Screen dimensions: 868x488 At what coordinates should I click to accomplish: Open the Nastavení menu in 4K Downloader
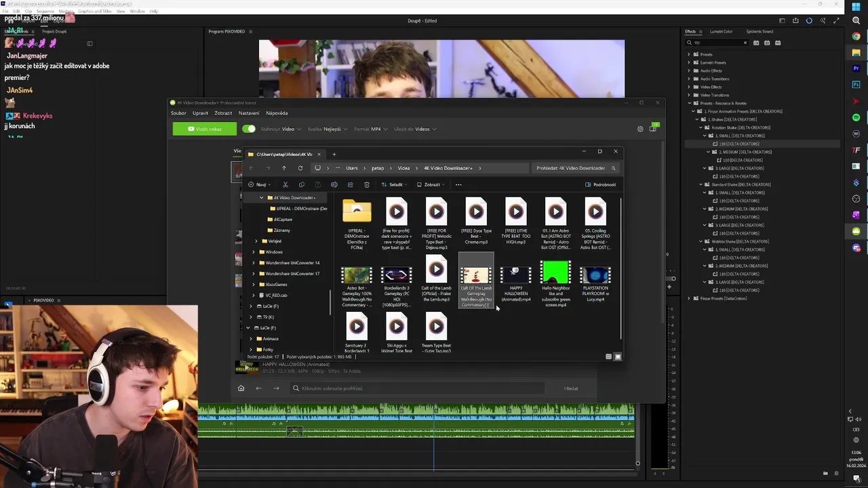(x=249, y=113)
